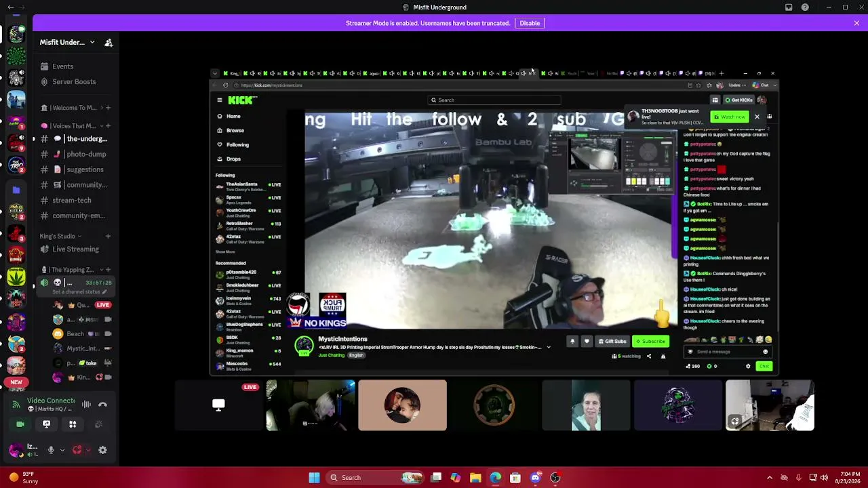Turn the Discord camera off
Image resolution: width=868 pixels, height=488 pixels.
(x=20, y=424)
